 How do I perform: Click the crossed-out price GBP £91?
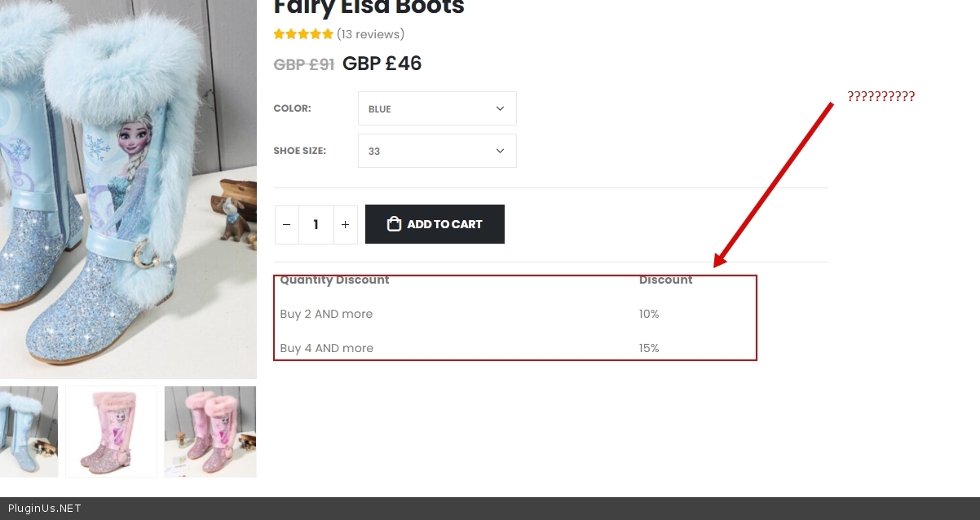point(304,64)
